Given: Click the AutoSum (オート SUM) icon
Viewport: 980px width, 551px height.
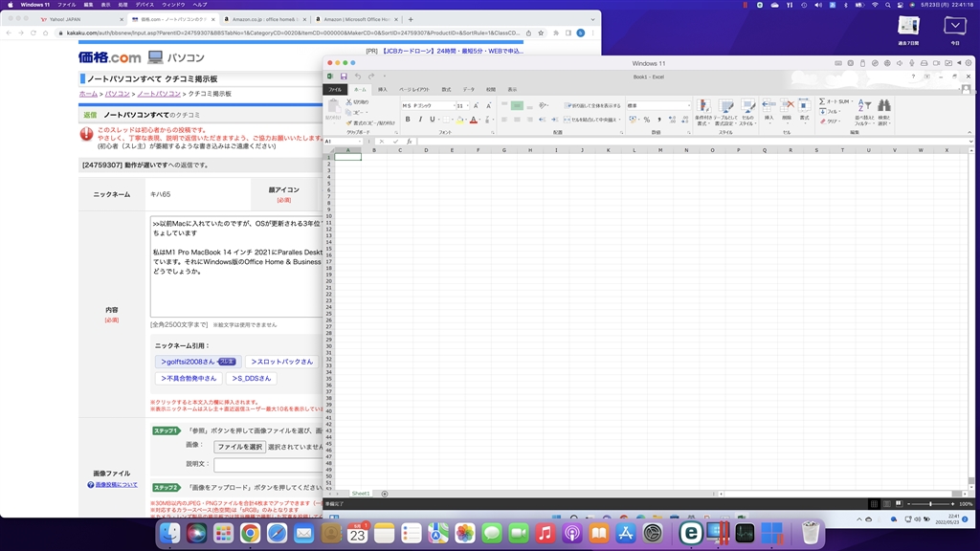Looking at the screenshot, I should point(823,101).
